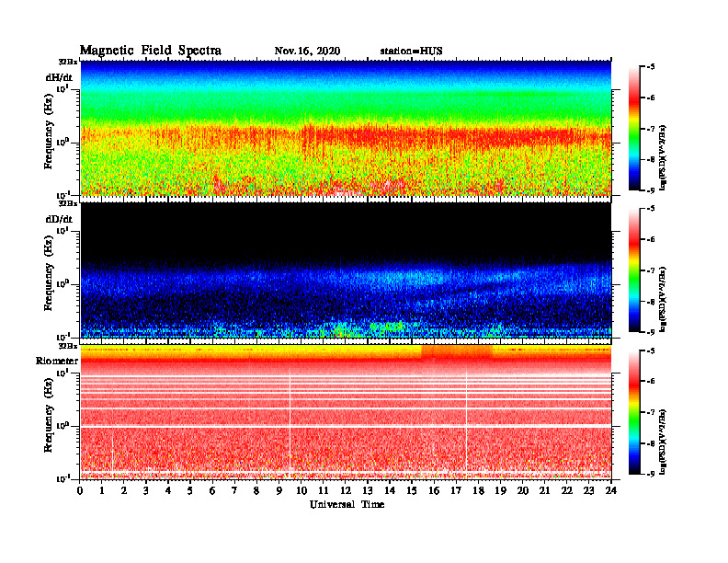728x563 pixels.
Task: Click the "23" tick on Universal Time axis
Action: coord(588,491)
